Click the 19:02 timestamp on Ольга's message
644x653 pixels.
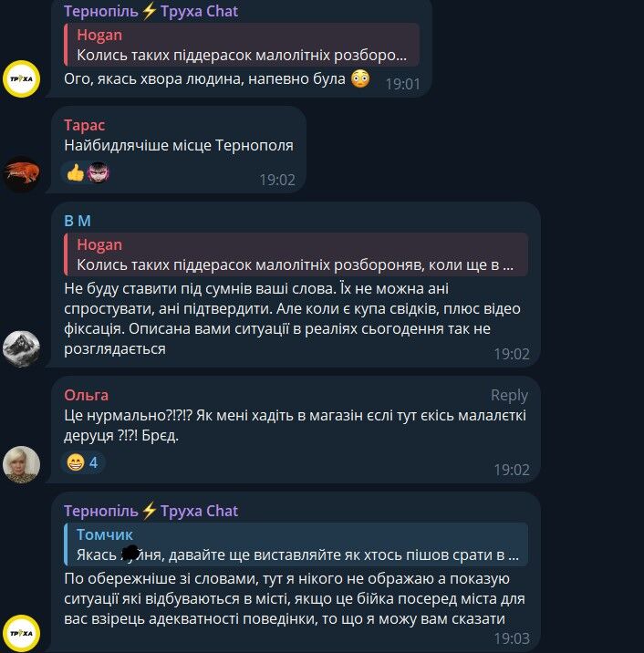(512, 470)
